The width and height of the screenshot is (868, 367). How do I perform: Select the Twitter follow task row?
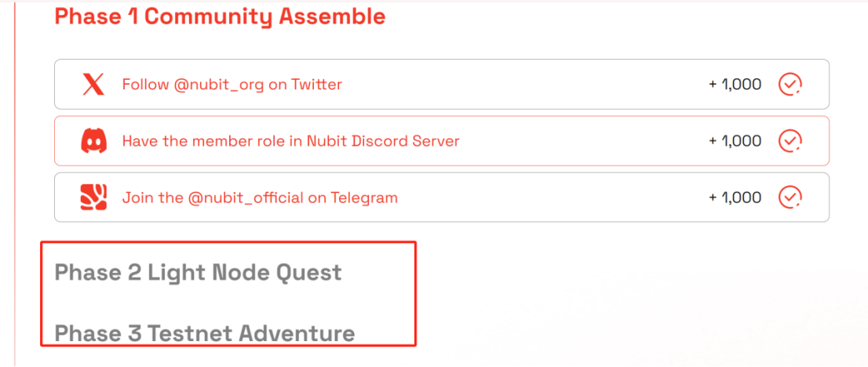(442, 84)
